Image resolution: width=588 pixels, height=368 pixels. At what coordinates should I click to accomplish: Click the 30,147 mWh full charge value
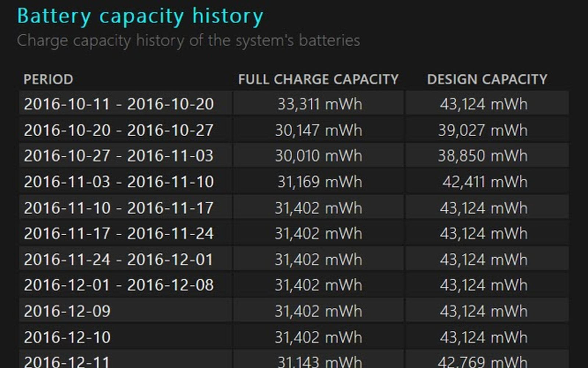[318, 130]
